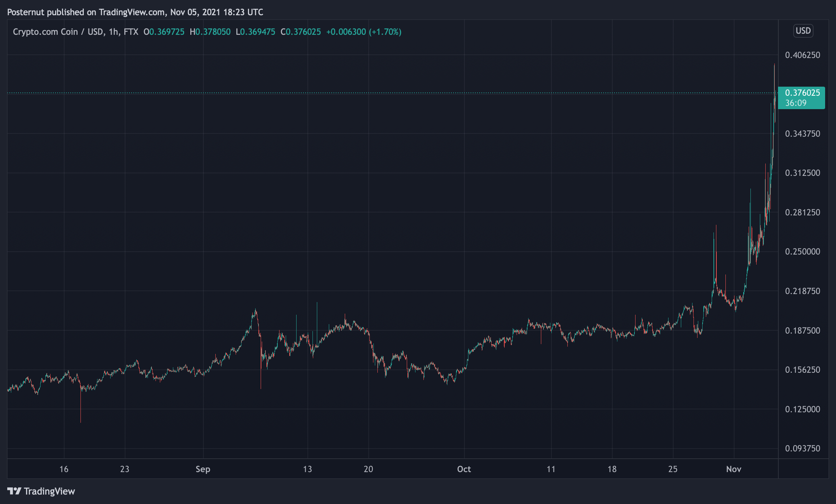The image size is (836, 504).
Task: Click the TradingView wordmark text
Action: tap(49, 491)
